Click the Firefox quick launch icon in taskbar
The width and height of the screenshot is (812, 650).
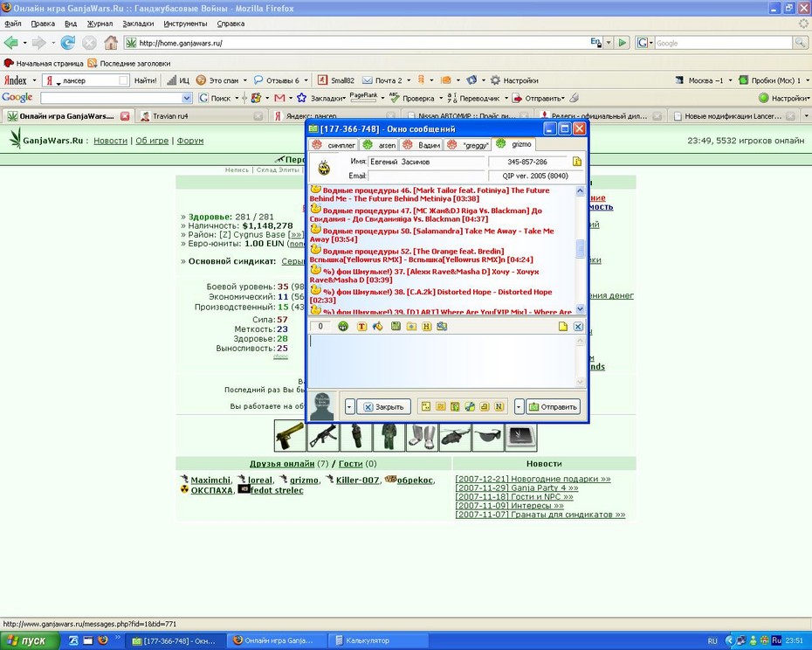[x=102, y=640]
